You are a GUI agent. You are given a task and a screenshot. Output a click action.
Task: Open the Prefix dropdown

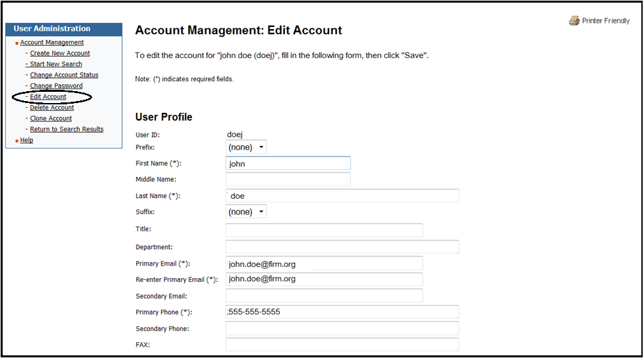click(x=246, y=147)
